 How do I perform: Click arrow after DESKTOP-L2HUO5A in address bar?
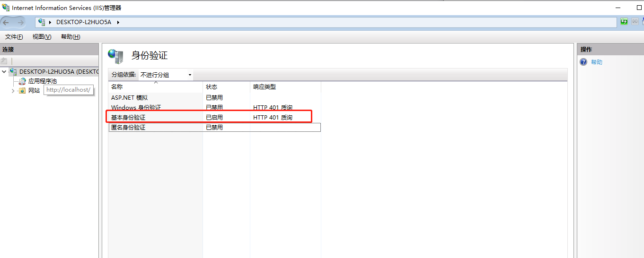(118, 22)
